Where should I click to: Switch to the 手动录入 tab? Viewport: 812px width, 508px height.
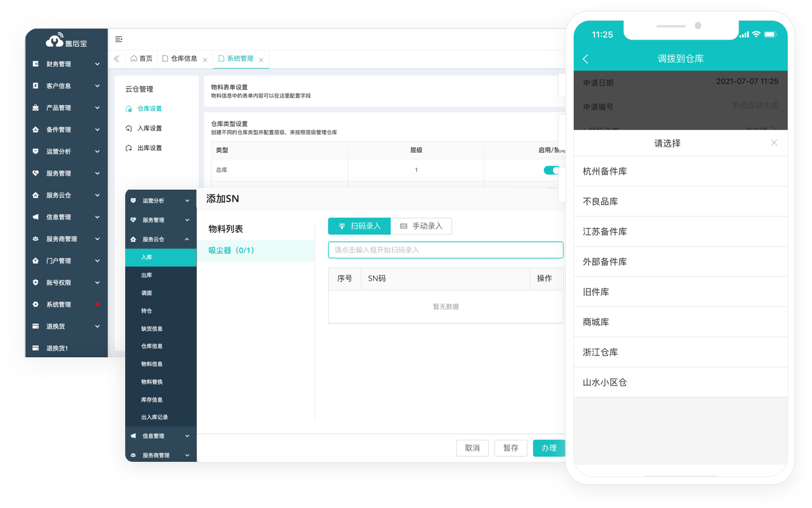(x=422, y=225)
